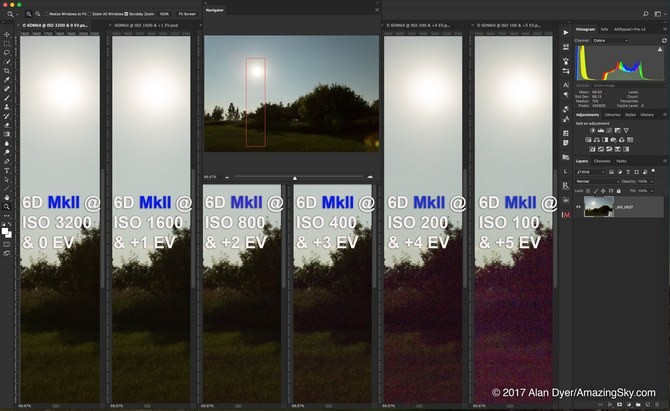Select the Crop tool

(x=7, y=70)
